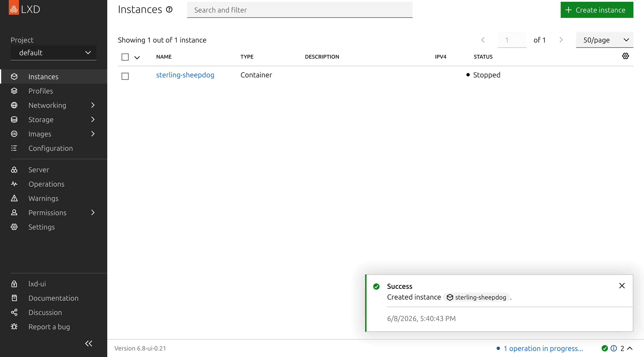
Task: Go to previous page arrow
Action: coord(483,40)
